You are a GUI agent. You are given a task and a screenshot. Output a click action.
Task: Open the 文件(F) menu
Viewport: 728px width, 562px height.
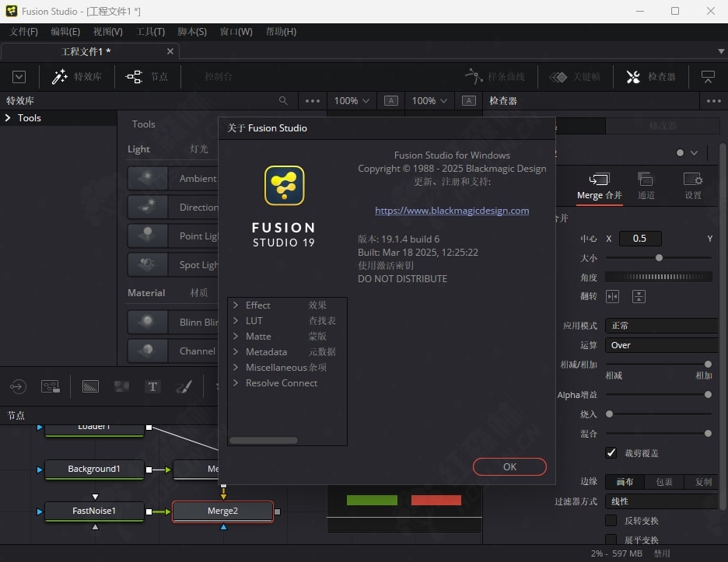23,32
